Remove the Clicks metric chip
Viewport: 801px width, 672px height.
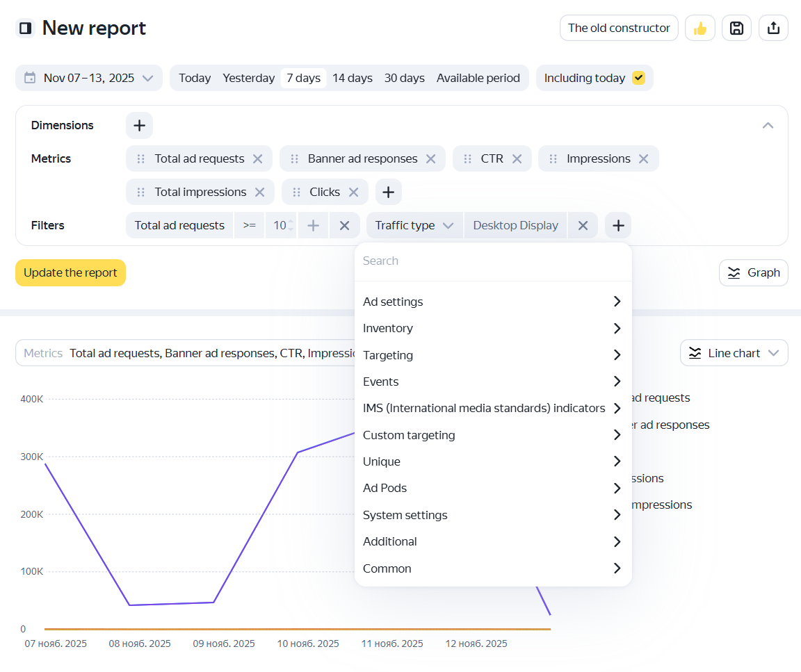(x=353, y=192)
